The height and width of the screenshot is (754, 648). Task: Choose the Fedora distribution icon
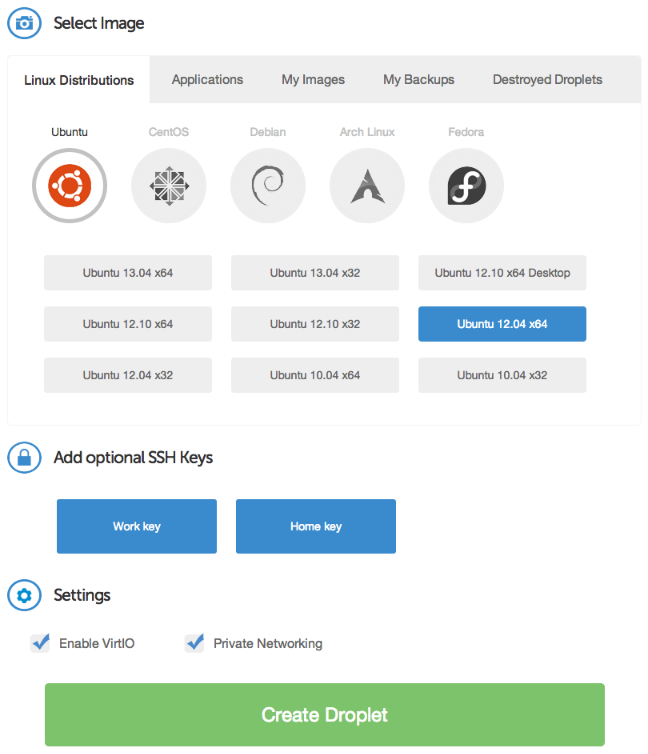(x=466, y=186)
